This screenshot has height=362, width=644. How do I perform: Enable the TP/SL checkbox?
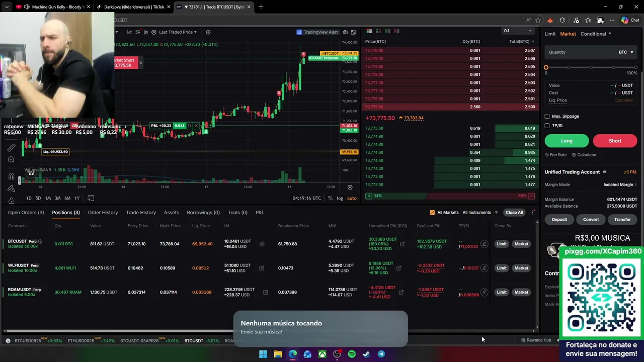[547, 126]
